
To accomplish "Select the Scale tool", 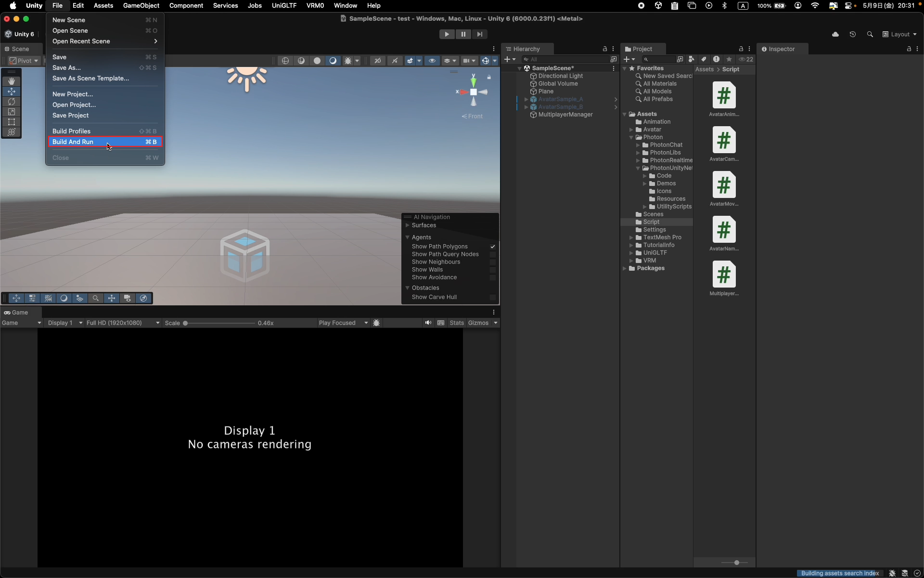I will [x=12, y=112].
